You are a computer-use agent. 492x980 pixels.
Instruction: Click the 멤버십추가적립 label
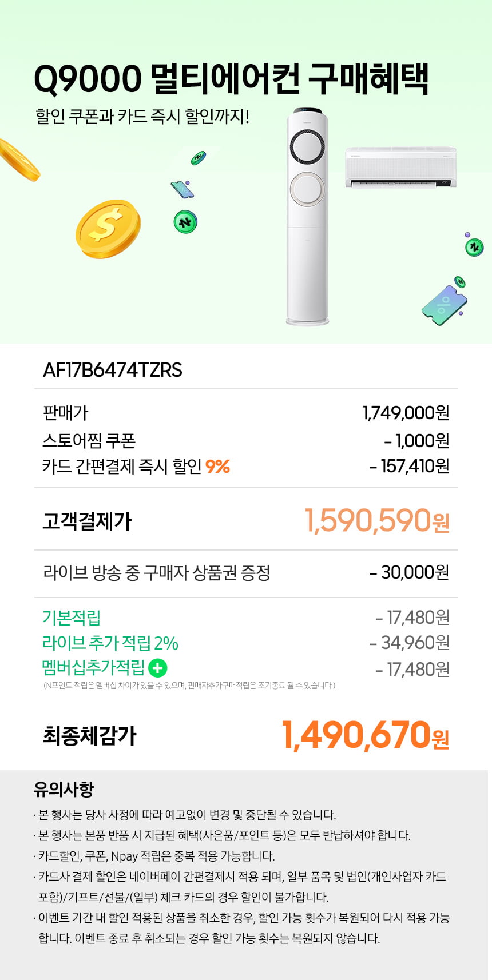tap(93, 667)
